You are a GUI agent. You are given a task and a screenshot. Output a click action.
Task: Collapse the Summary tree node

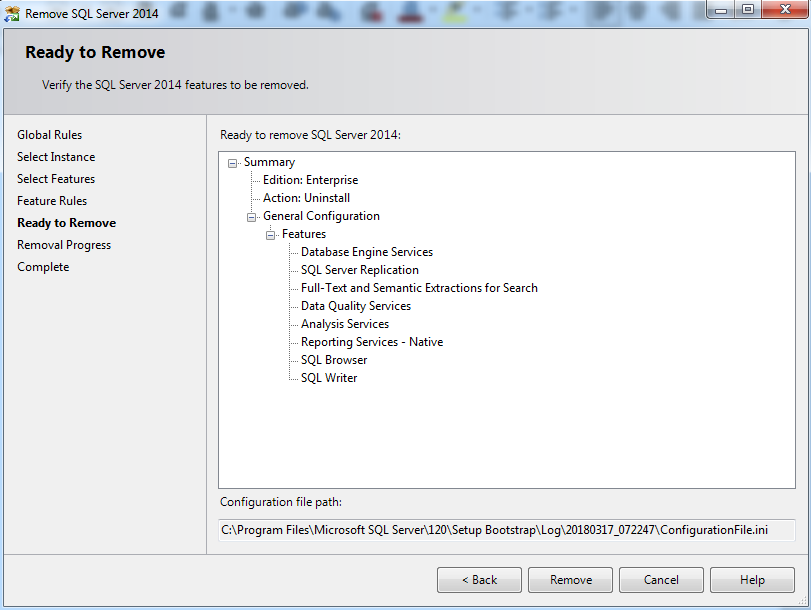232,162
